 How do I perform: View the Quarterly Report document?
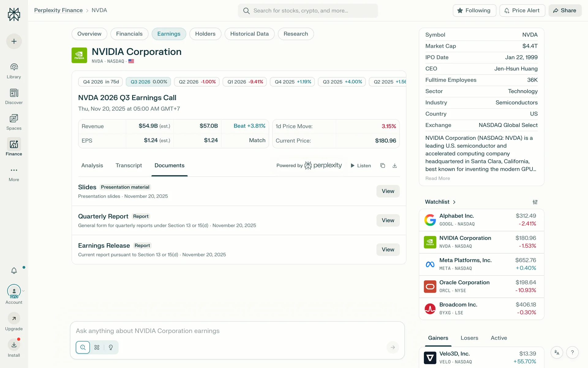[388, 220]
